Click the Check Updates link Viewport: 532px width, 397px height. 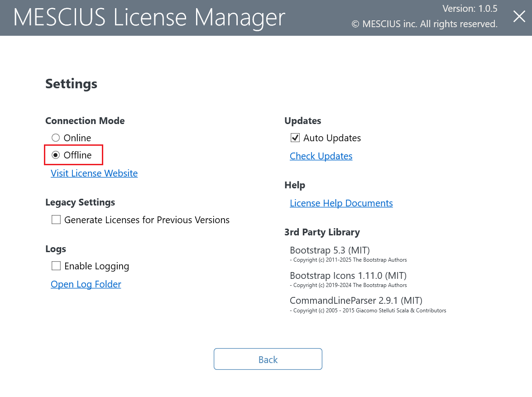[321, 156]
